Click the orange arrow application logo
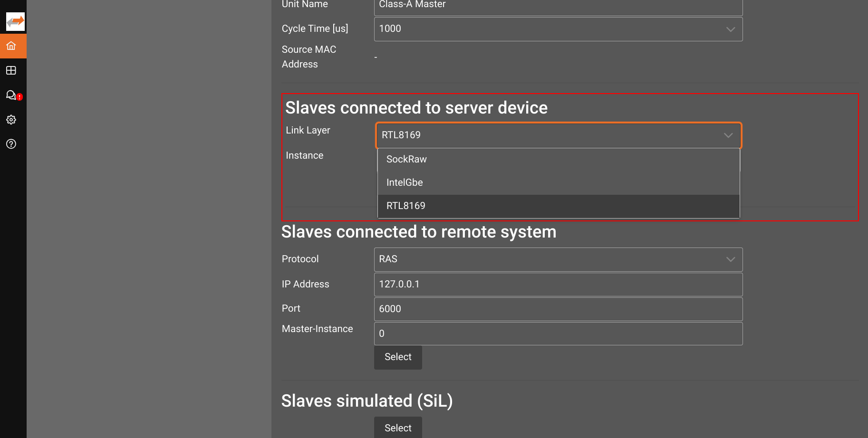The width and height of the screenshot is (868, 438). point(15,21)
